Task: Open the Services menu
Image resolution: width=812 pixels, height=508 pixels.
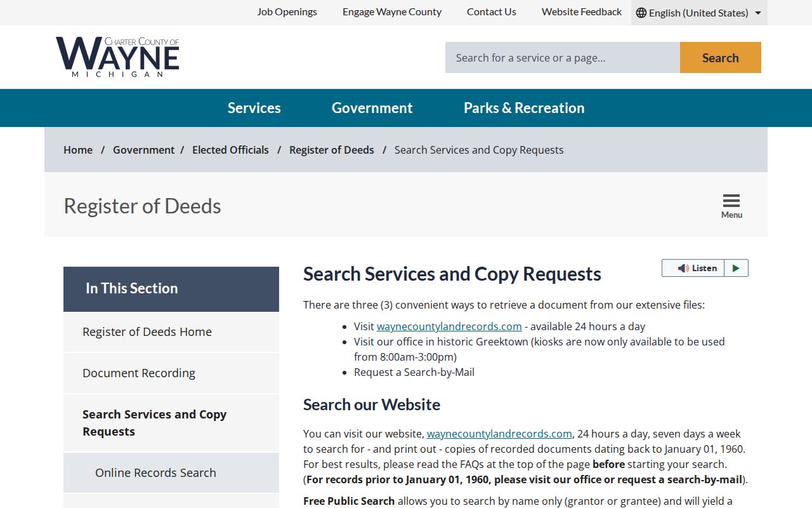Action: 254,108
